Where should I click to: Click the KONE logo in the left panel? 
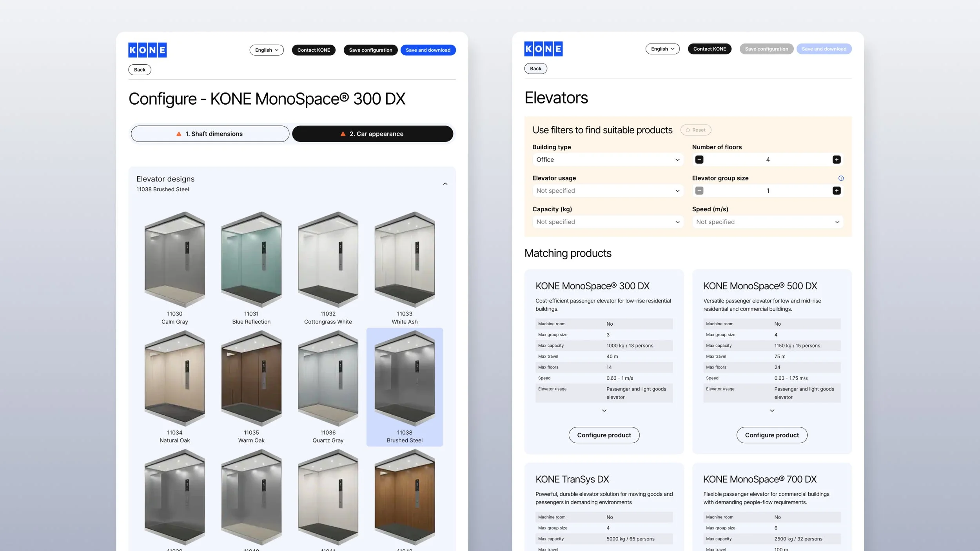tap(147, 50)
